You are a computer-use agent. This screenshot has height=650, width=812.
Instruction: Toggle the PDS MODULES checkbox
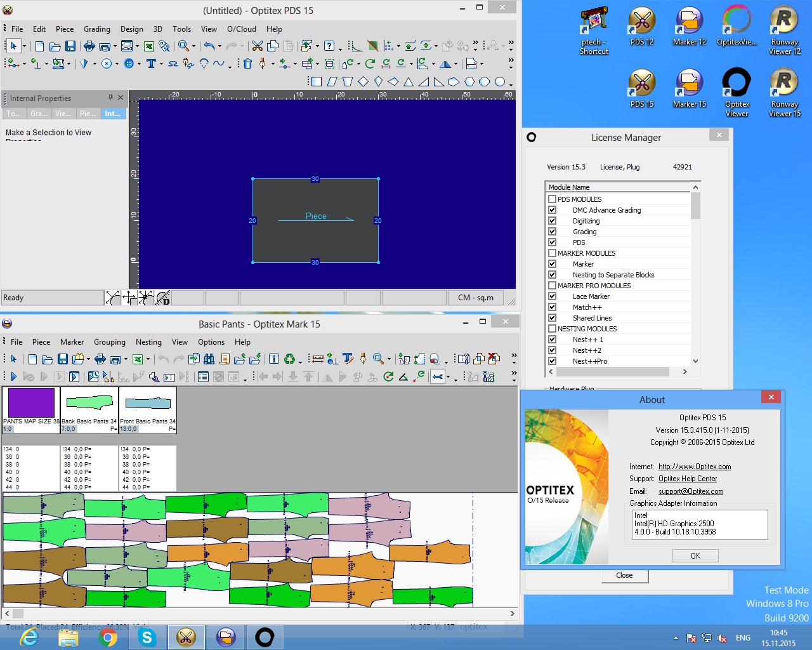click(553, 199)
